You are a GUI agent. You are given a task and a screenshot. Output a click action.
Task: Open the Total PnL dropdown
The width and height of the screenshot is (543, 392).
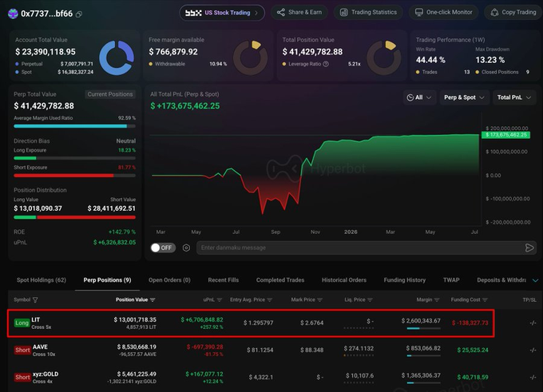(514, 97)
